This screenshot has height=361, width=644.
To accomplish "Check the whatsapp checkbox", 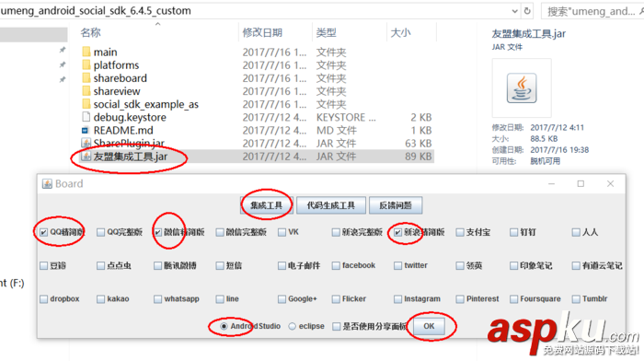I will coord(157,299).
